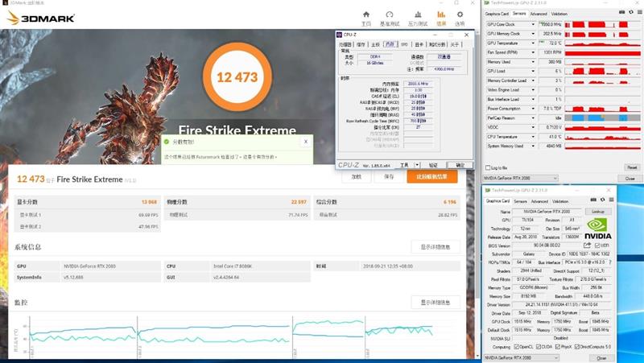Click the Reset button in GPU-Z Sensors window
Screen dimensions: 644x363
point(632,167)
